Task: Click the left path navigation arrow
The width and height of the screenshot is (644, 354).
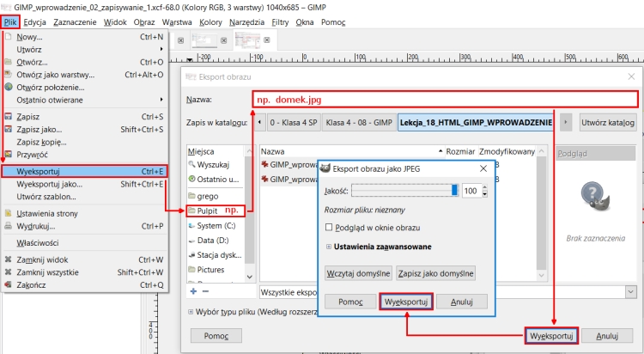Action: (260, 123)
